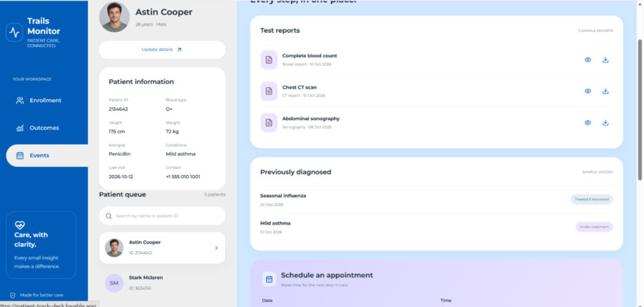Screen dimensions: 644x307
Task: Click the Chest CT scan document icon
Action: point(268,91)
